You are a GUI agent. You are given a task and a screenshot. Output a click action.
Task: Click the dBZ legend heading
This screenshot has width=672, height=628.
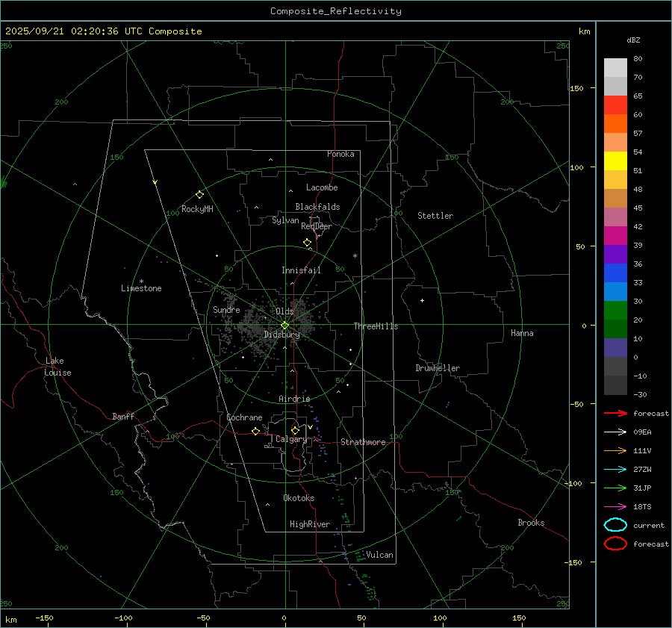coord(633,40)
